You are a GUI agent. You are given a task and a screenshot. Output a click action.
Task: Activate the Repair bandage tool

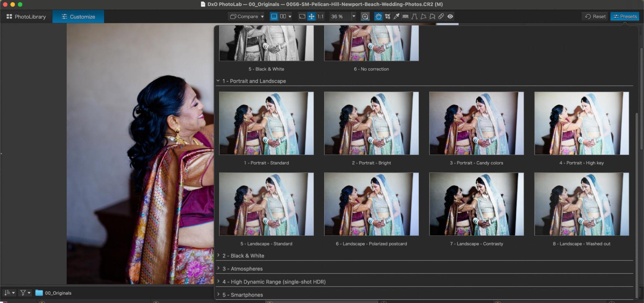point(441,16)
